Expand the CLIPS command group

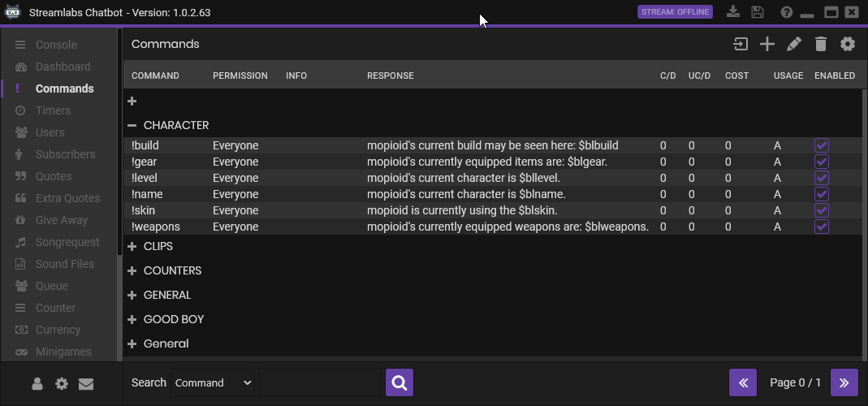coord(132,246)
